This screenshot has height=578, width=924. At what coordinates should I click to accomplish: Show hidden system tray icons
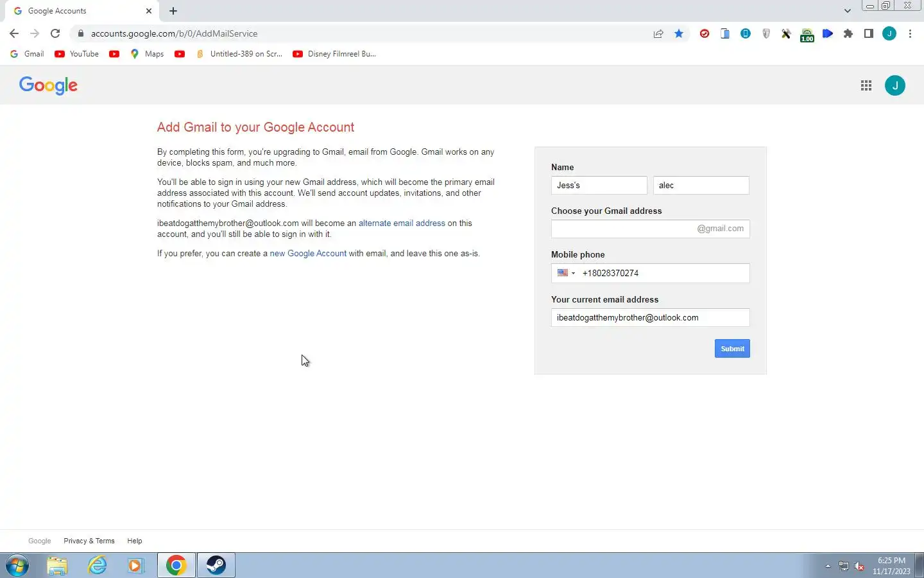(x=828, y=566)
